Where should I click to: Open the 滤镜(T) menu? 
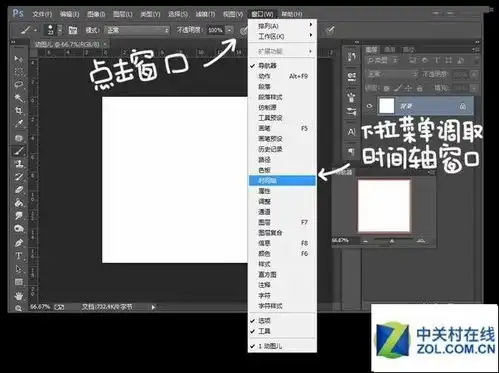pyautogui.click(x=205, y=14)
